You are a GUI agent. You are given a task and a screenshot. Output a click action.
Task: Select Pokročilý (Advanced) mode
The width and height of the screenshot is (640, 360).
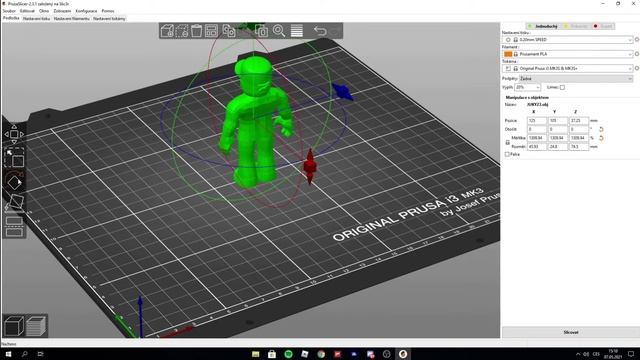tap(575, 26)
